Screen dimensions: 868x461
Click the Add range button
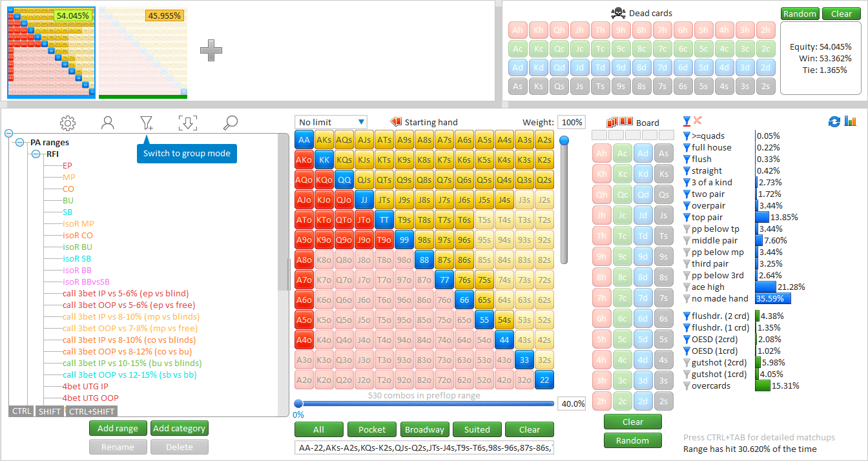point(118,428)
